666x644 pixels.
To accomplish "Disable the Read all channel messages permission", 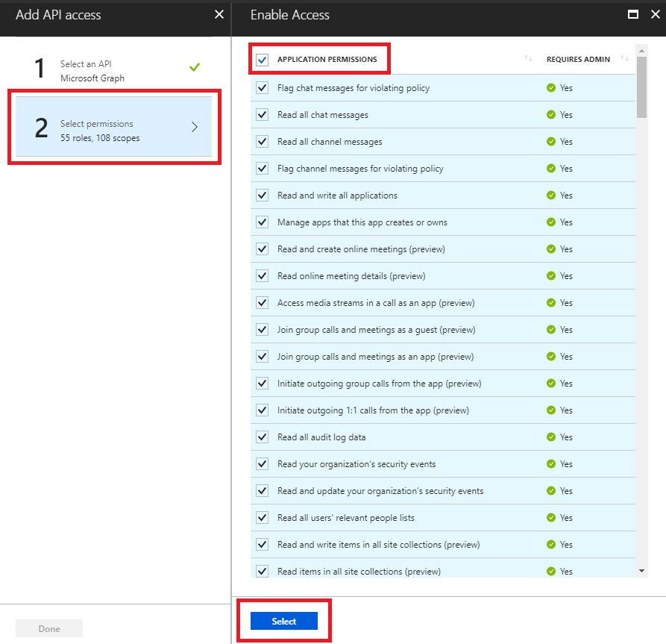I will (x=262, y=141).
